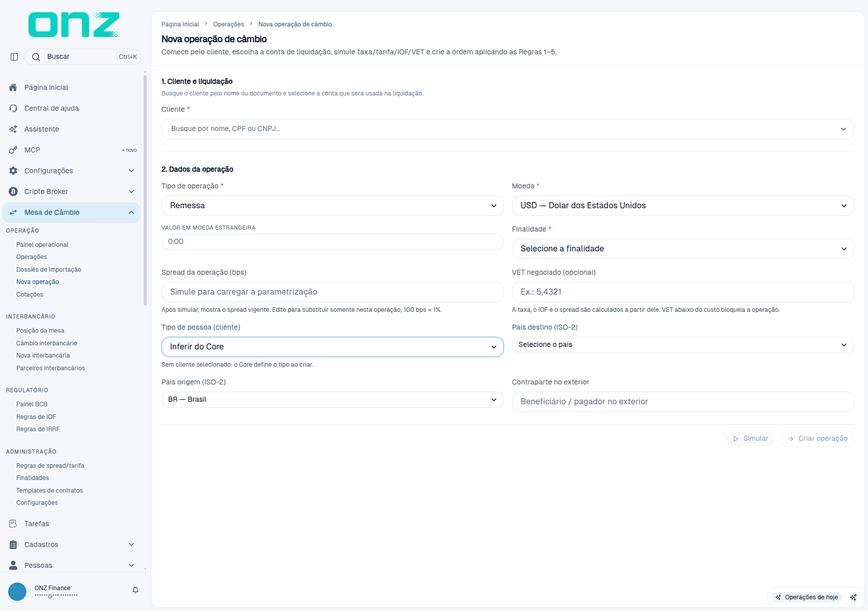Open Regras de IOF sidebar item
The width and height of the screenshot is (868, 611).
click(36, 417)
